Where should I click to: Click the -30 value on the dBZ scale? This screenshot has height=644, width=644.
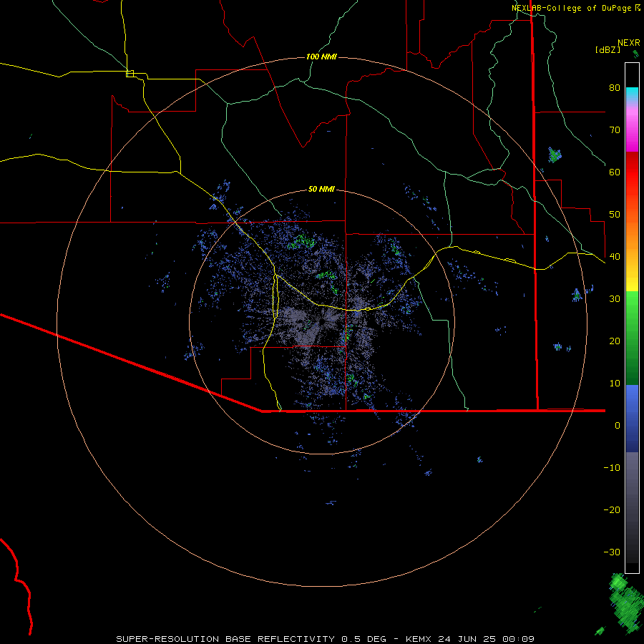tap(612, 552)
